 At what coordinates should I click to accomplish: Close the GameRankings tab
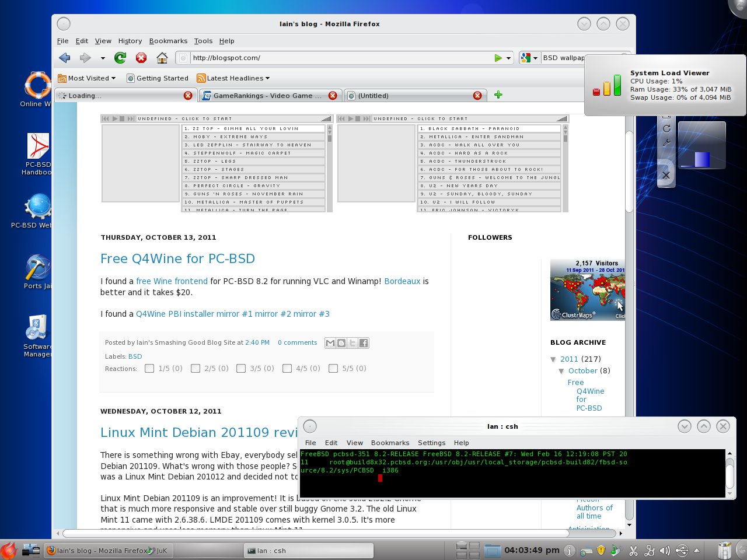coord(333,96)
